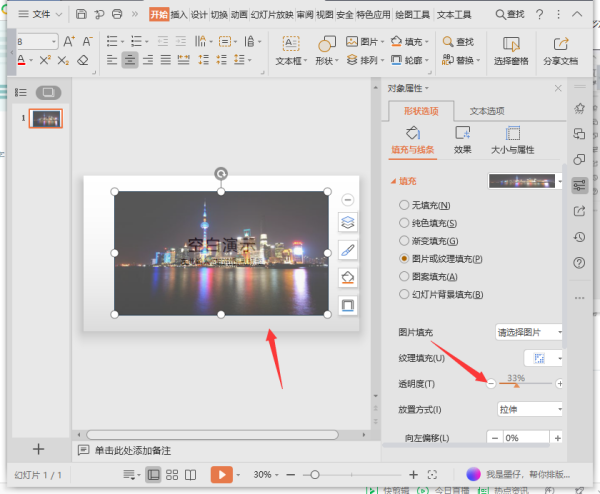Select the Gradient fill radio button
600x494 pixels.
404,241
